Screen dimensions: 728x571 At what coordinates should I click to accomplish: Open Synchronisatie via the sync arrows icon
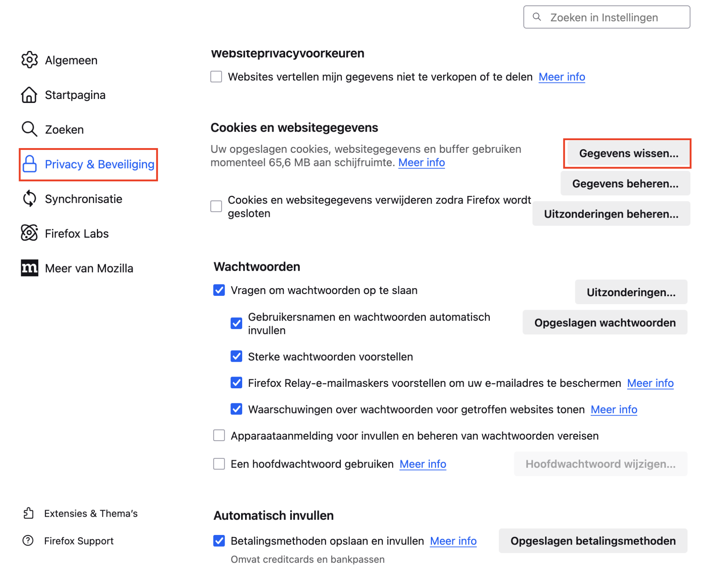[x=30, y=199]
